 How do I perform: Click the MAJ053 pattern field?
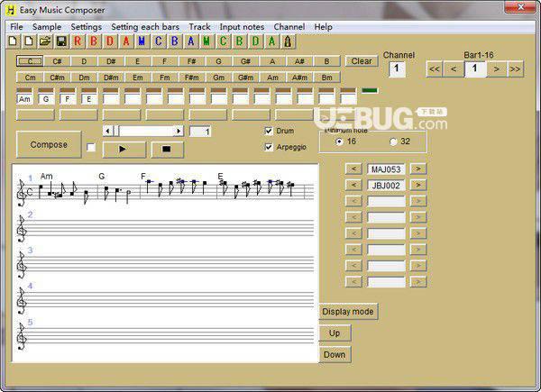pos(386,169)
